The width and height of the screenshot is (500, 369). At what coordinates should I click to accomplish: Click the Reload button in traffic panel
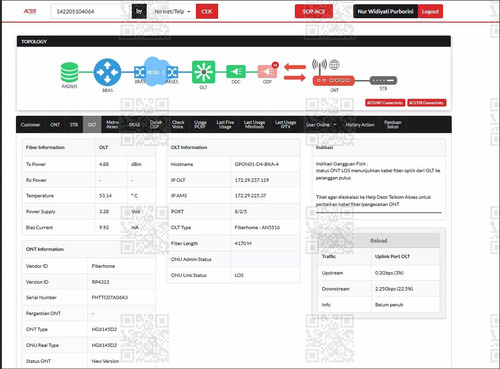pos(379,241)
